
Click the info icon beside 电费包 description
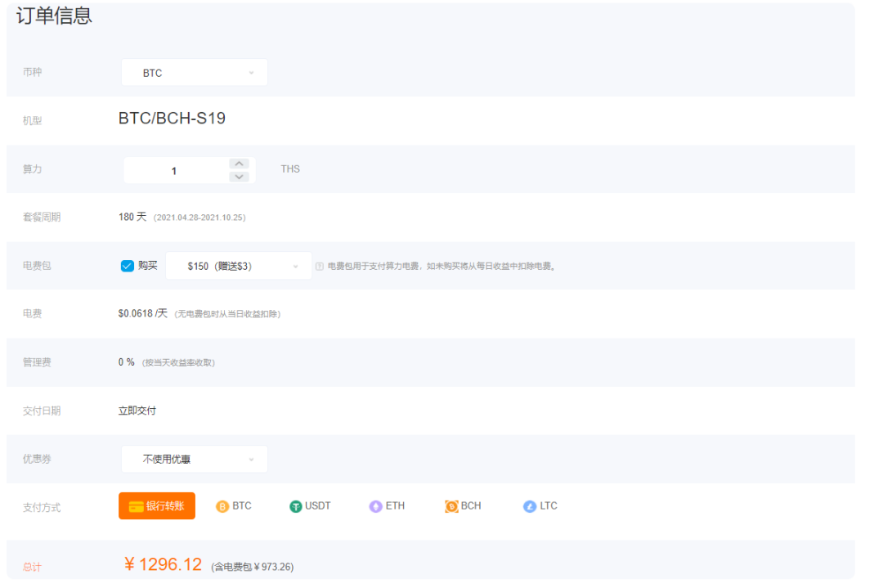click(319, 265)
